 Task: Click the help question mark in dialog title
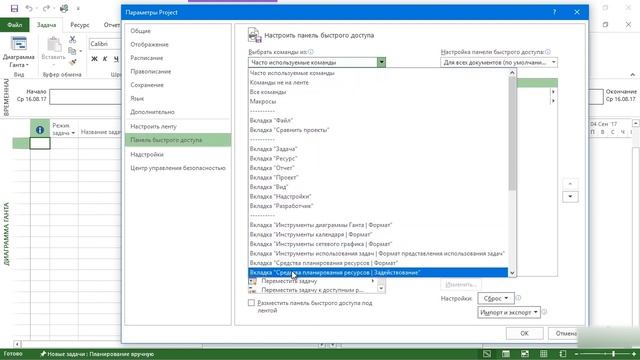pyautogui.click(x=554, y=12)
